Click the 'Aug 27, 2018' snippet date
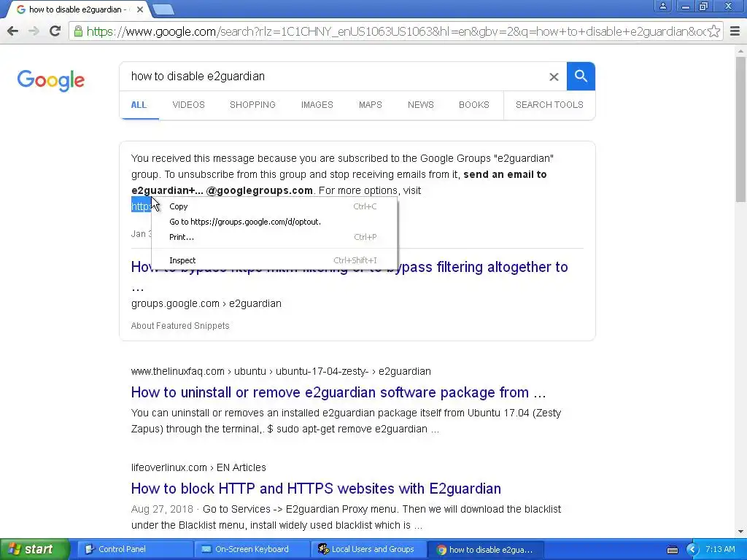Image resolution: width=747 pixels, height=560 pixels. (x=162, y=509)
